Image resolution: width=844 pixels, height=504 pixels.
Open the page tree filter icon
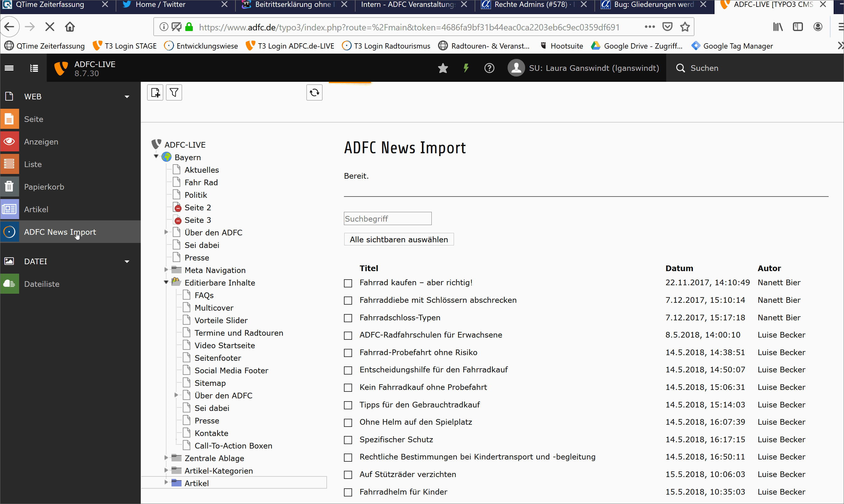pos(174,92)
